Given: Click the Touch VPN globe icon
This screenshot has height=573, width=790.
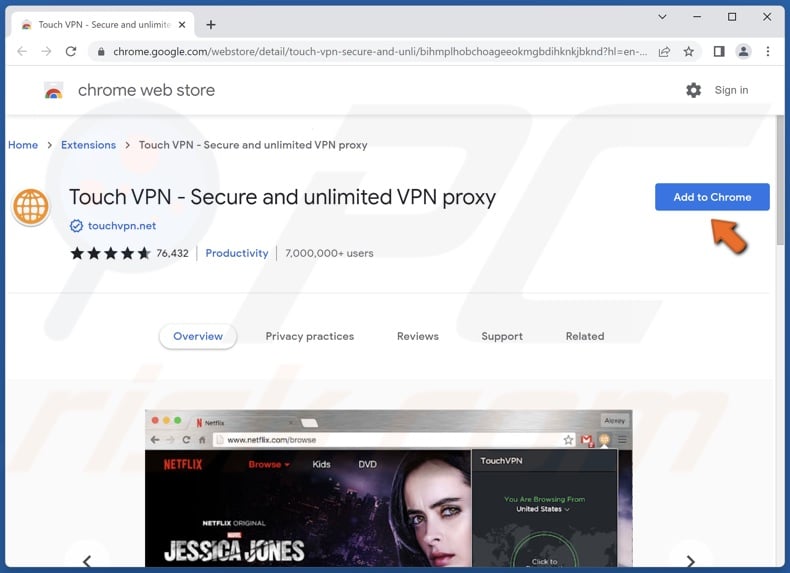Looking at the screenshot, I should [31, 207].
